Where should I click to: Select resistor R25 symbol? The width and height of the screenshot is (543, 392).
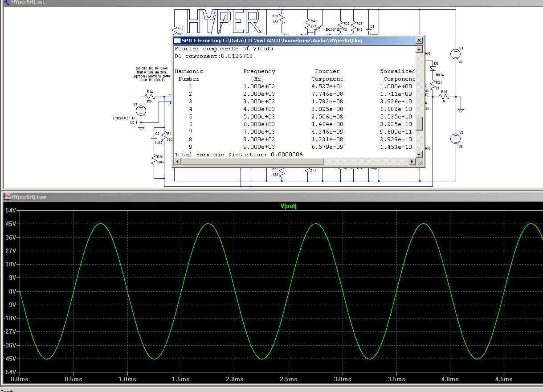(x=154, y=159)
